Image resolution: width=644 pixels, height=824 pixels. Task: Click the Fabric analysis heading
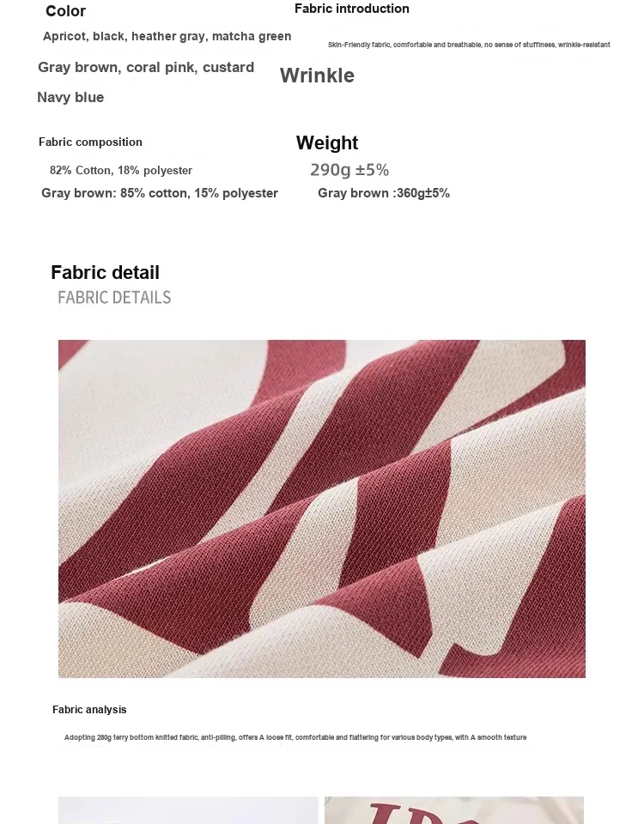coord(89,710)
